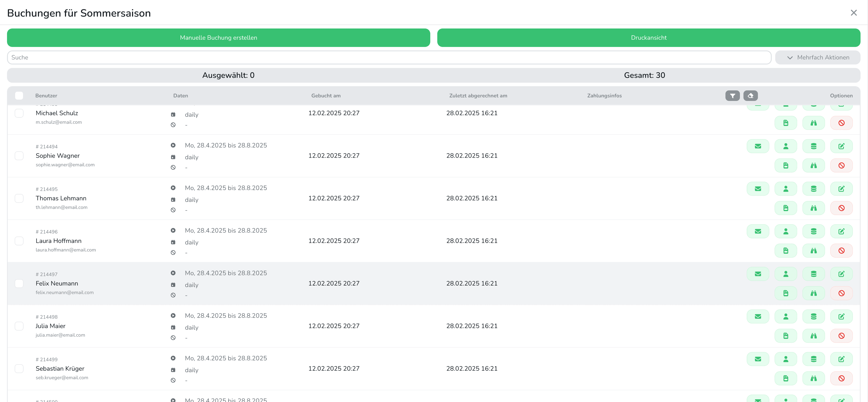Viewport: 868px width, 402px height.
Task: Open the Druckansicht print view
Action: 648,38
